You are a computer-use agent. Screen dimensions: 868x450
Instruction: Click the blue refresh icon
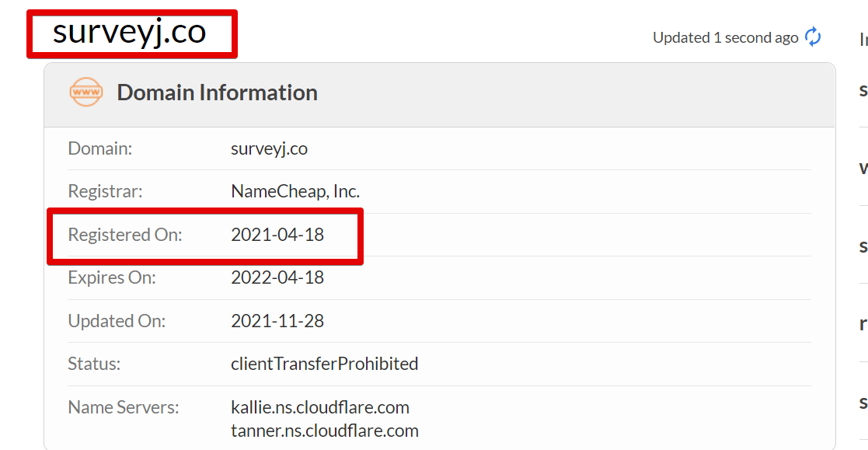813,37
